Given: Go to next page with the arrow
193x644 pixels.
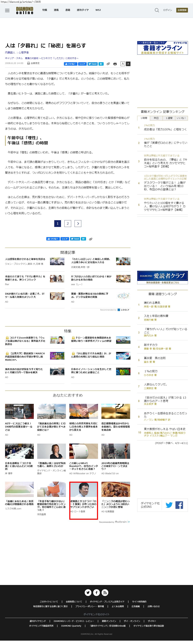Looking at the screenshot, I should pyautogui.click(x=78, y=224).
